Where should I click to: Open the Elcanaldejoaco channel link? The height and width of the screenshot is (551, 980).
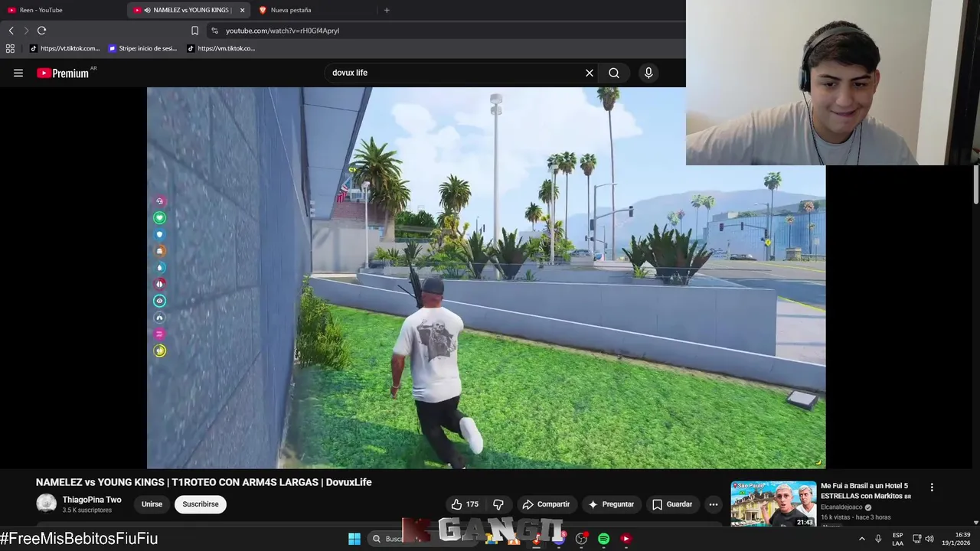tap(841, 507)
